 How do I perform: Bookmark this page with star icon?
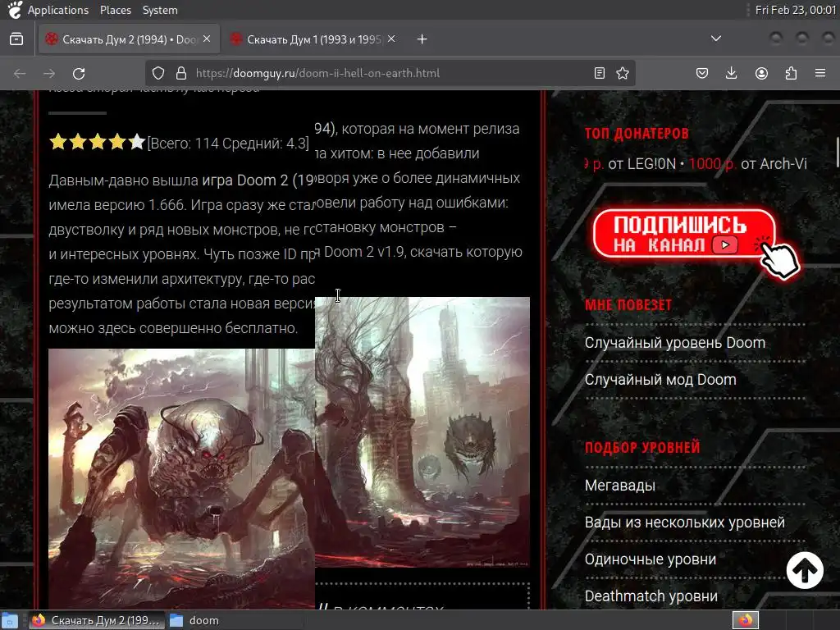point(623,73)
